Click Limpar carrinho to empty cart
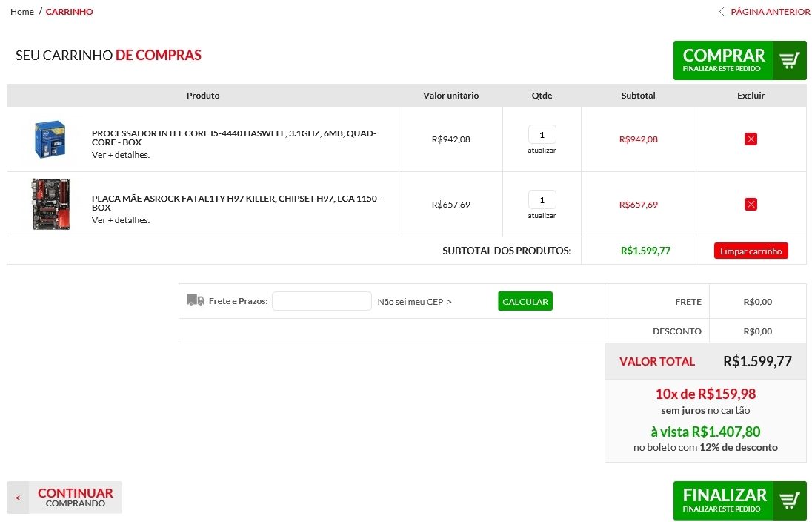 pos(751,251)
